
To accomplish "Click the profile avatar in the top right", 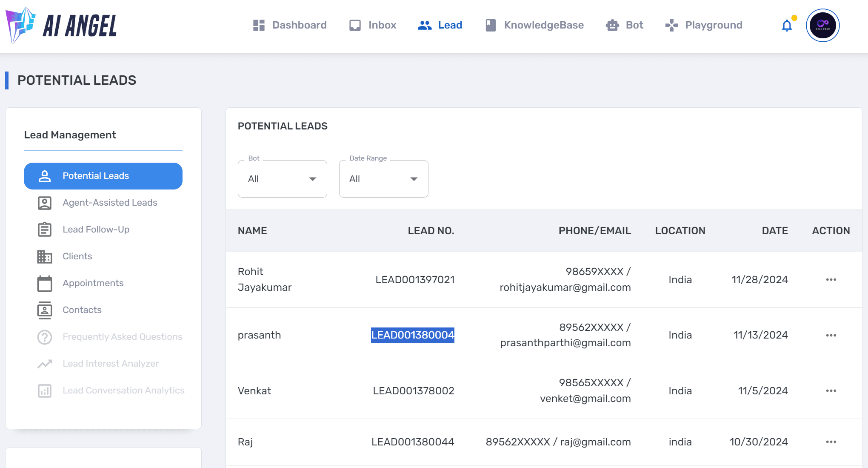I will click(822, 25).
